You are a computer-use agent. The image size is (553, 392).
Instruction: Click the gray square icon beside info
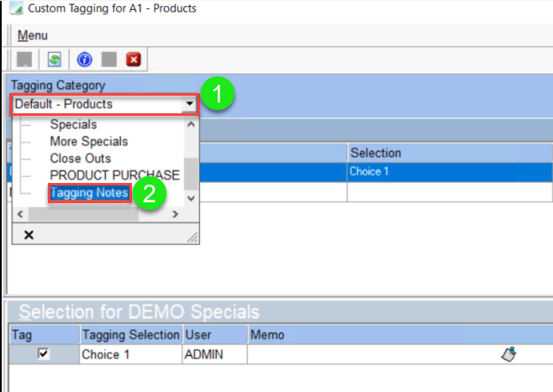[108, 60]
